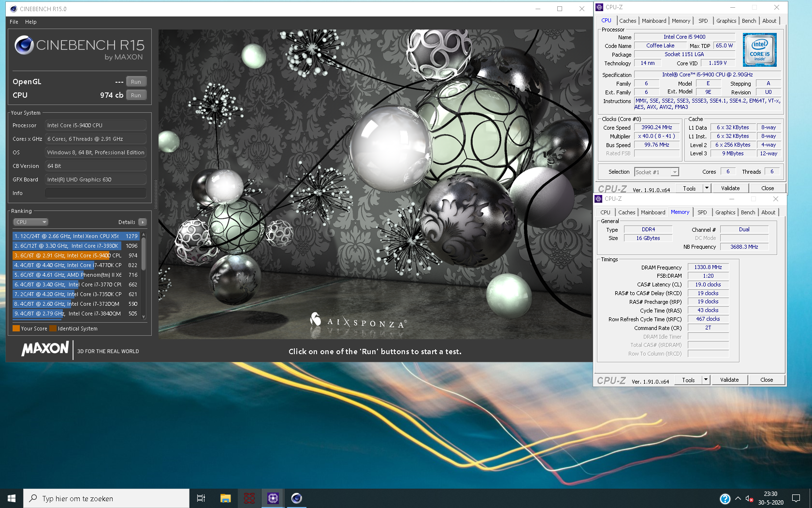Select the AMD Phenom ranking entry
This screenshot has width=812, height=508.
pyautogui.click(x=76, y=275)
